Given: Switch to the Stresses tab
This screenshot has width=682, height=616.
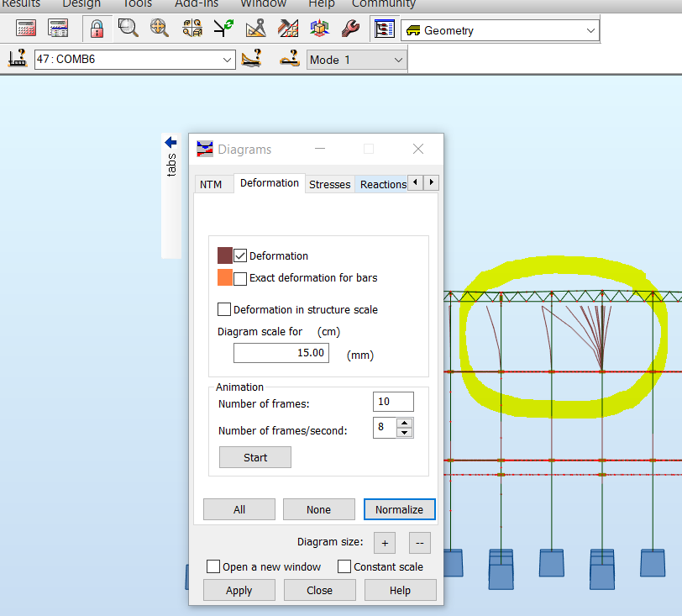Looking at the screenshot, I should coord(329,184).
